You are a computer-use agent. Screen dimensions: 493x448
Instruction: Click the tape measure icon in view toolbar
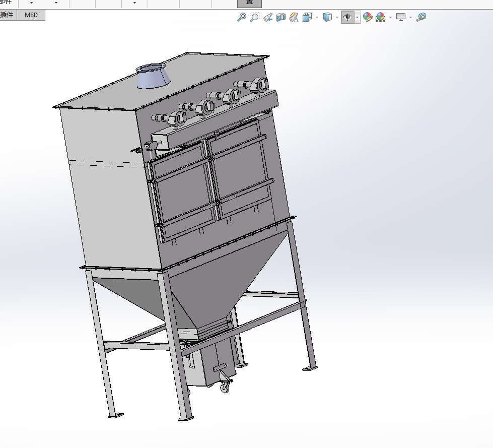click(x=421, y=17)
